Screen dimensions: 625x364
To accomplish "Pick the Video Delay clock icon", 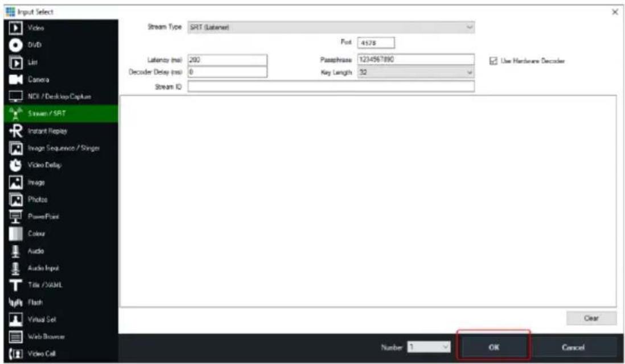I will click(15, 165).
